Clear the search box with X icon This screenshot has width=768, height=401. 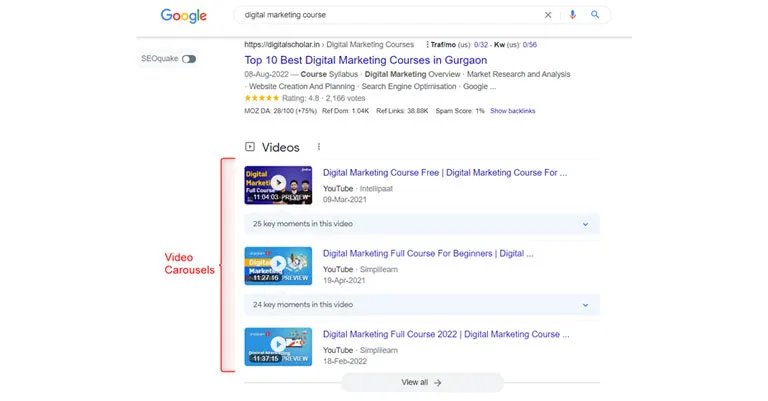(548, 15)
